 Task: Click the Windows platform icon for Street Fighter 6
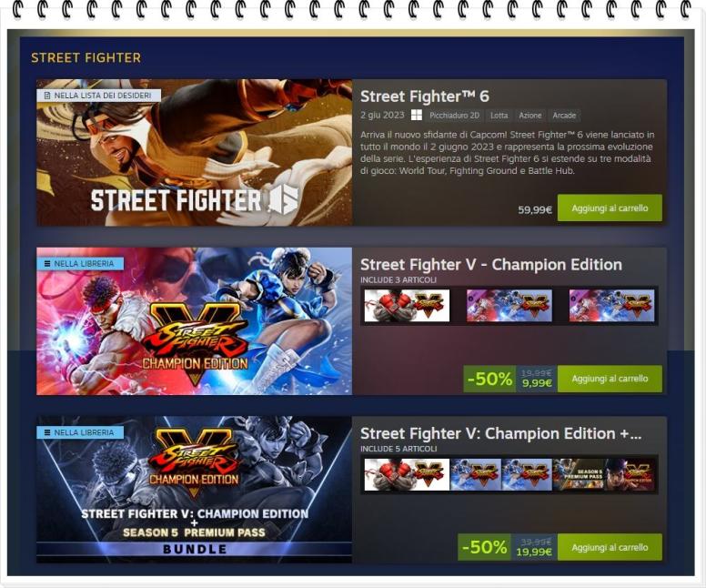click(417, 116)
